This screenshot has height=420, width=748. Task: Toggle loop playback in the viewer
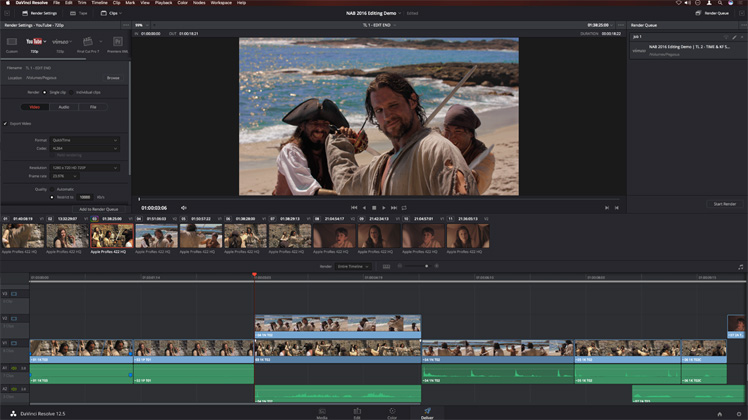[404, 208]
